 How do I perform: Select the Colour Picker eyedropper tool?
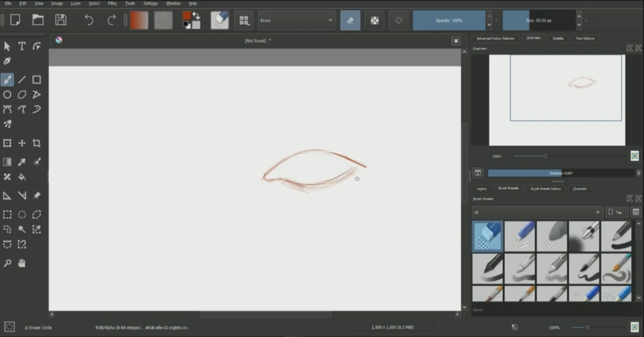pos(22,162)
